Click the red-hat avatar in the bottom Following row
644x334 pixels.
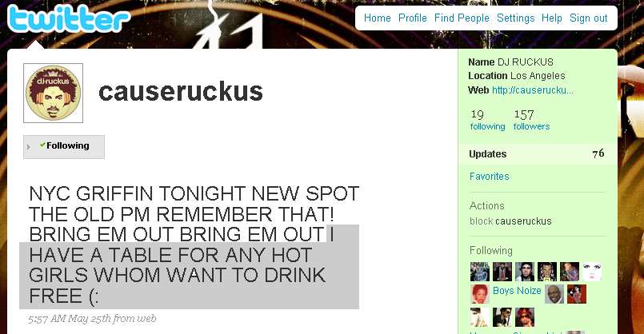pyautogui.click(x=525, y=317)
